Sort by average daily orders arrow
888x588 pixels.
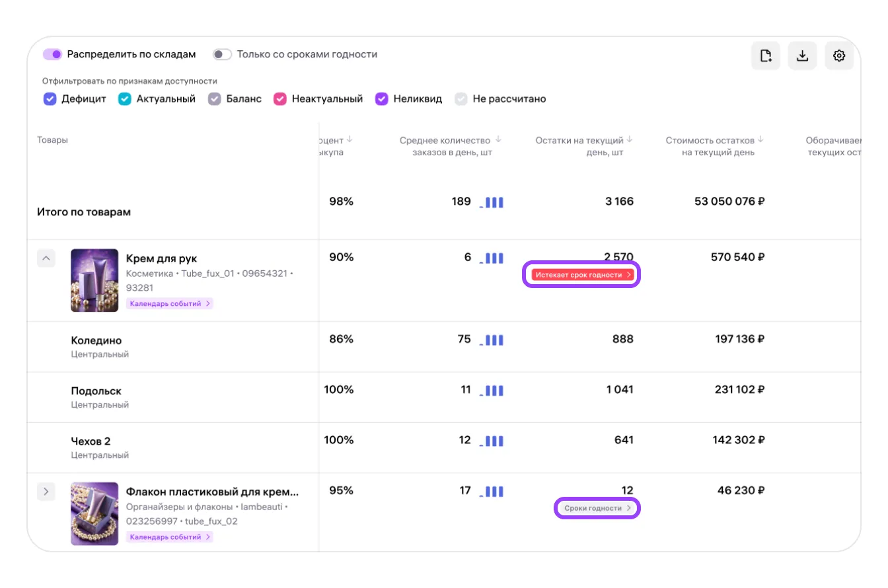coord(498,140)
